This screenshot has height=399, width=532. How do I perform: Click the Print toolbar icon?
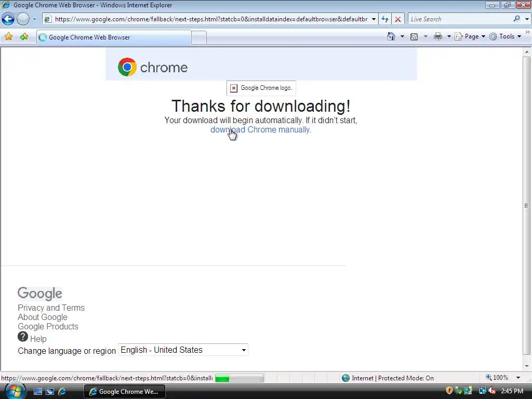438,36
